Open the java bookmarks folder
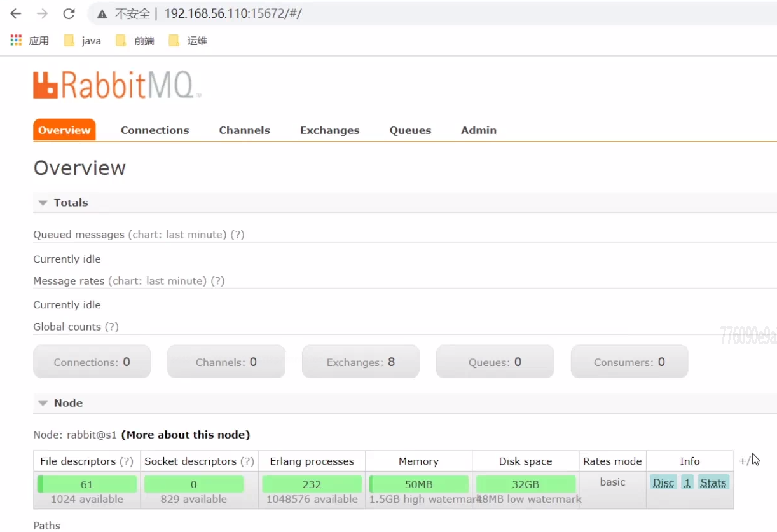The image size is (777, 532). pos(83,41)
